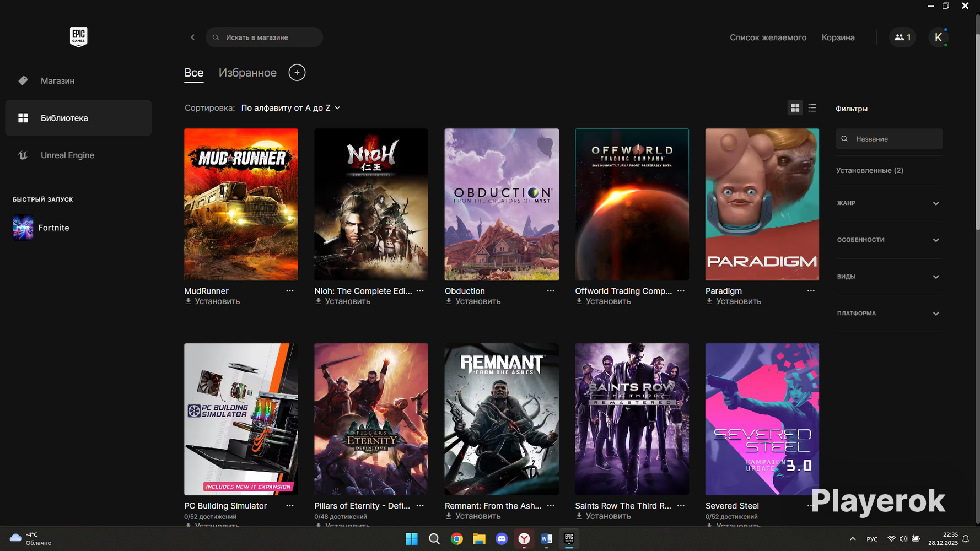Image resolution: width=980 pixels, height=551 pixels.
Task: Click the Название filter input field
Action: point(889,139)
